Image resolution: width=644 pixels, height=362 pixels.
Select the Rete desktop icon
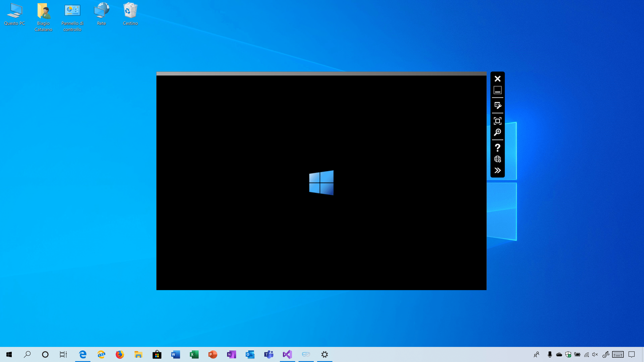(101, 14)
